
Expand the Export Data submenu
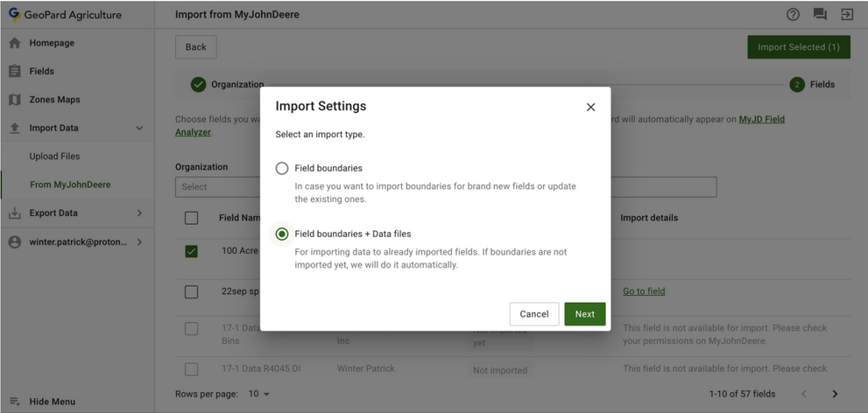click(x=139, y=213)
